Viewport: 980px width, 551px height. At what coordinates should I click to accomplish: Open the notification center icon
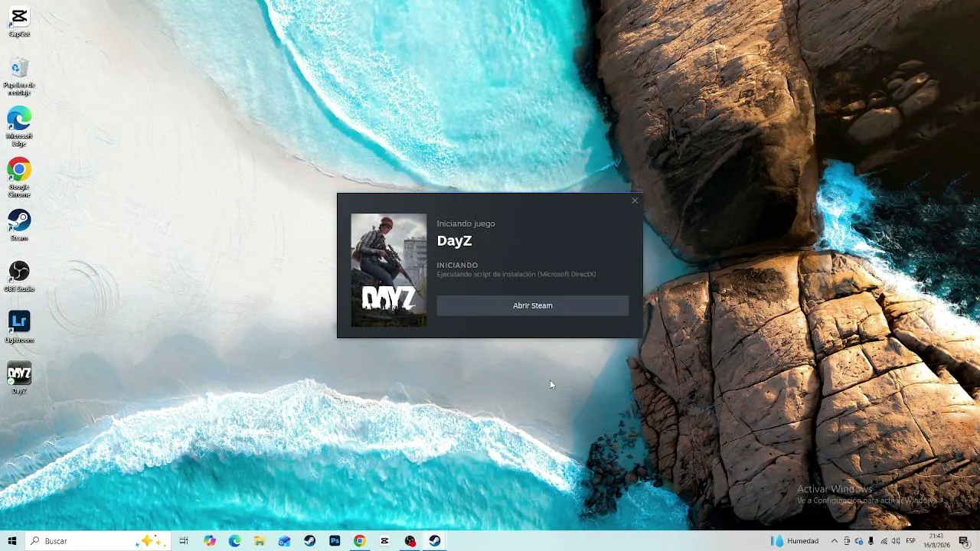point(964,541)
